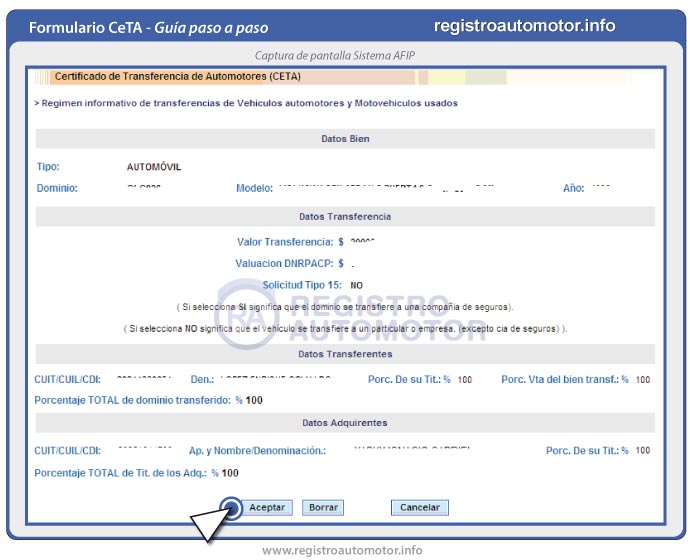Click the 'registroautomotor.info' header text
690x560 pixels.
click(525, 26)
